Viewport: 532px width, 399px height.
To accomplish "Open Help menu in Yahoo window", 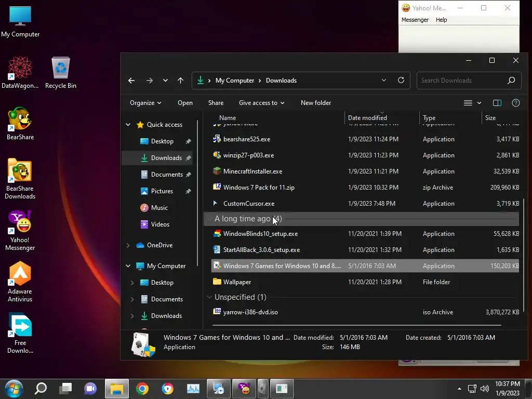I will point(441,20).
